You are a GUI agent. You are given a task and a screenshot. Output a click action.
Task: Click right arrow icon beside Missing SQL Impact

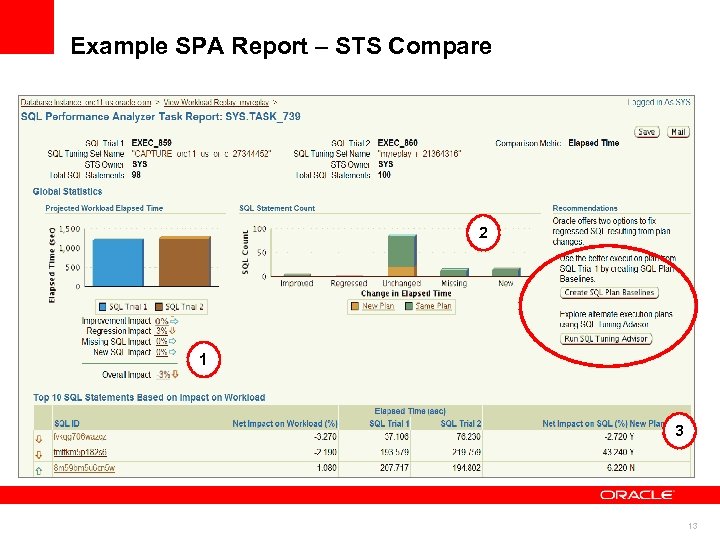(173, 342)
